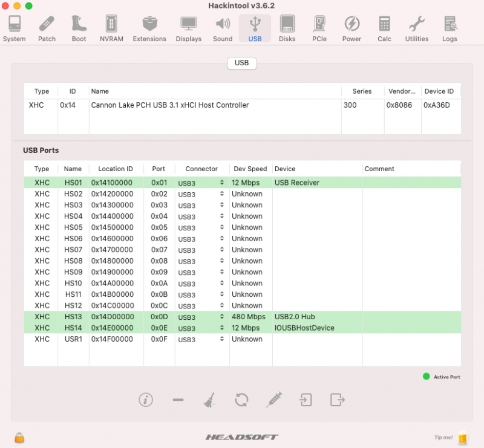Viewport: 484px width, 448px height.
Task: Click the syringe Inject icon
Action: (x=274, y=400)
